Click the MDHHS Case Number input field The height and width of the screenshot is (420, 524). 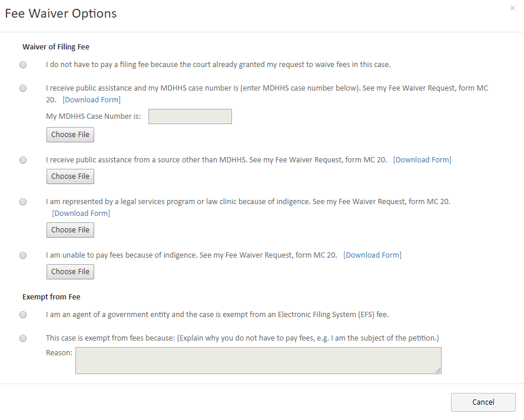point(190,116)
